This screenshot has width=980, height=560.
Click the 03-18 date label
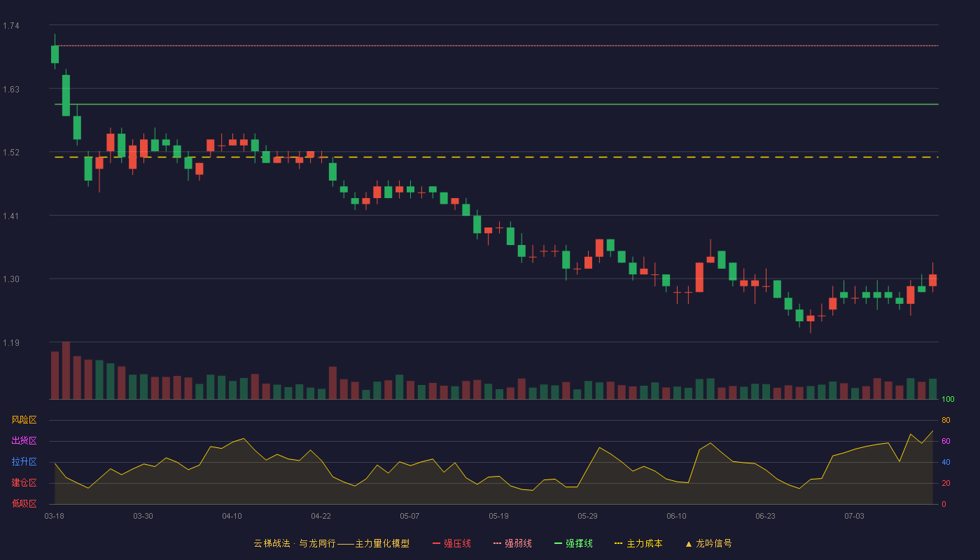(x=54, y=516)
